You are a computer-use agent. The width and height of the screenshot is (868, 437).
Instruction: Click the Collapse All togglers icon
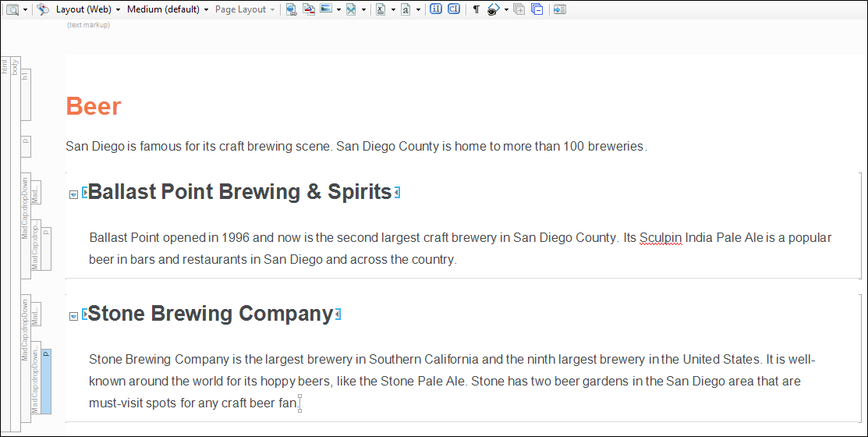tap(537, 9)
